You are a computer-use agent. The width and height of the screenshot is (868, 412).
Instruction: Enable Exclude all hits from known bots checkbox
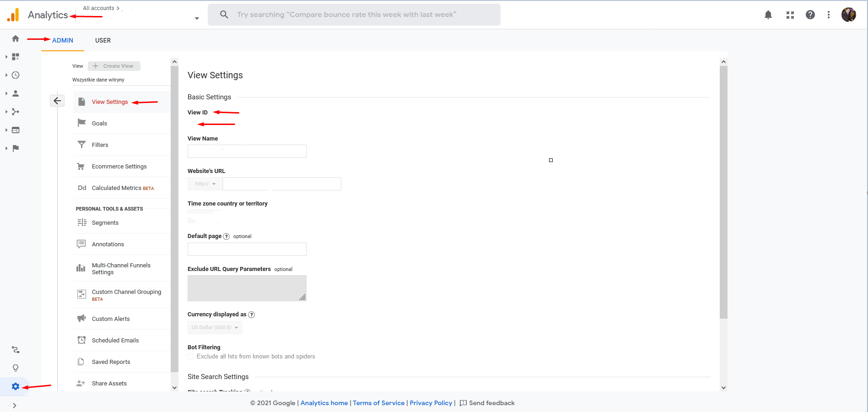click(191, 357)
